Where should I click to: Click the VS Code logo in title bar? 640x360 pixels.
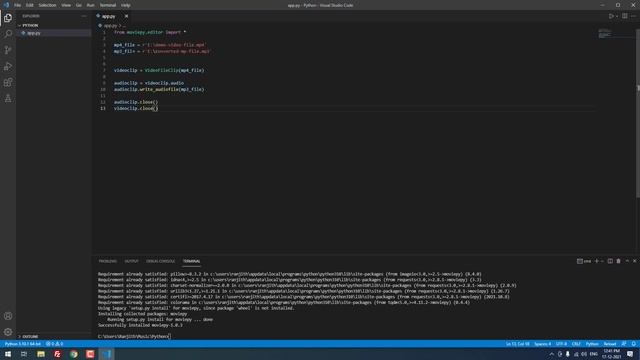[6, 5]
